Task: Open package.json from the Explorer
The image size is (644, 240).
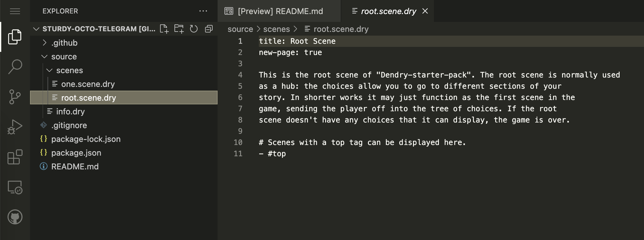Action: click(x=76, y=152)
